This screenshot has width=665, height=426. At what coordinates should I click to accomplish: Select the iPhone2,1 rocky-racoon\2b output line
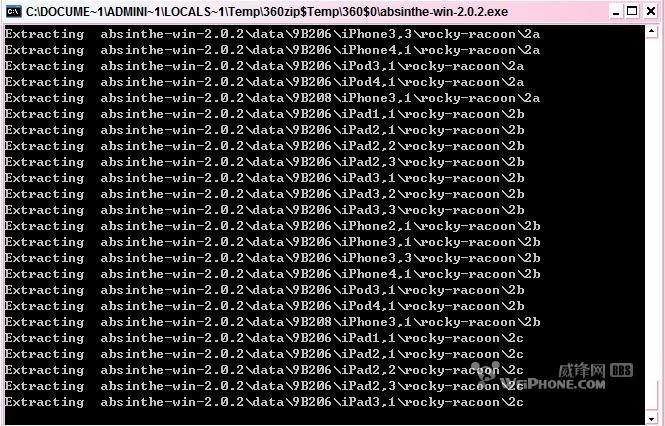coord(272,226)
